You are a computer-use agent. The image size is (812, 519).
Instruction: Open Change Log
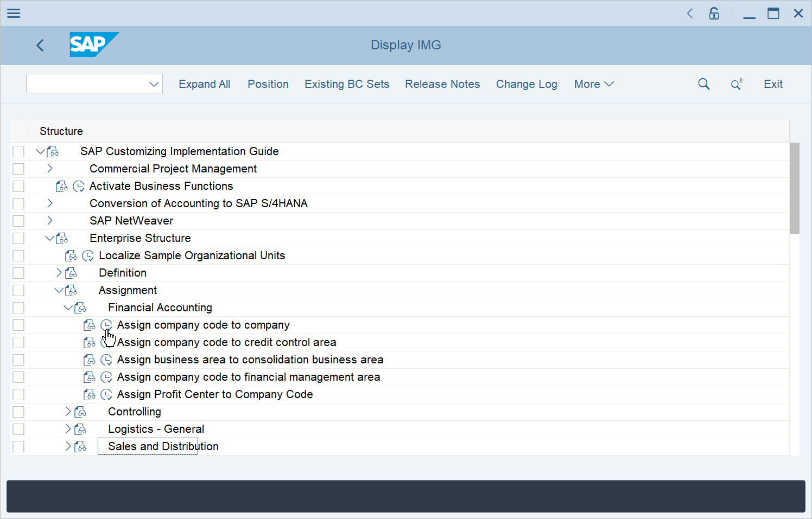(526, 84)
